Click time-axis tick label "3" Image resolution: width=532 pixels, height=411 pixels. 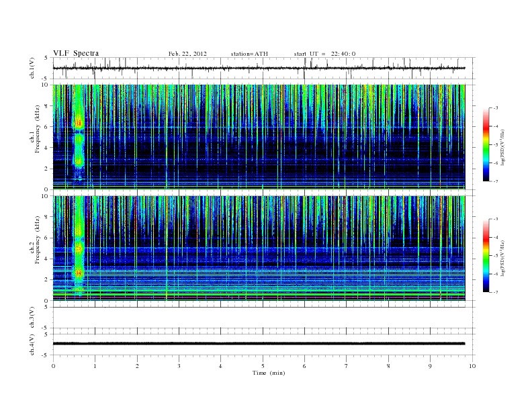tap(179, 366)
